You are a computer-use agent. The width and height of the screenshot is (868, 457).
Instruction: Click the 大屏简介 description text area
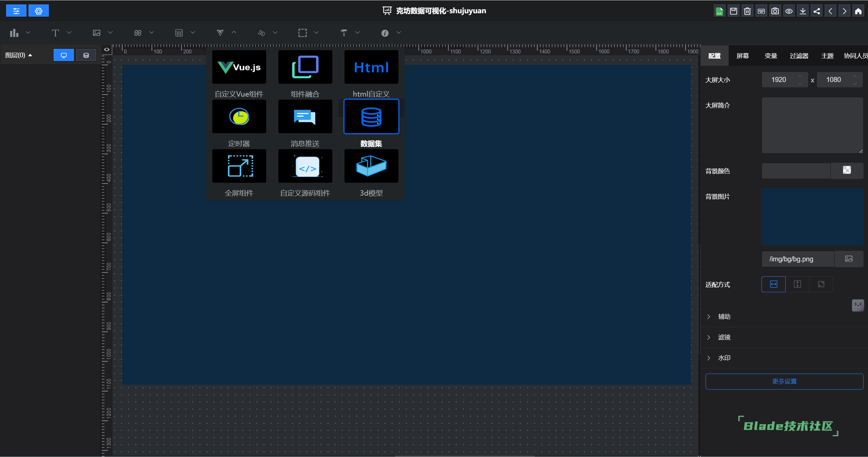pyautogui.click(x=812, y=125)
